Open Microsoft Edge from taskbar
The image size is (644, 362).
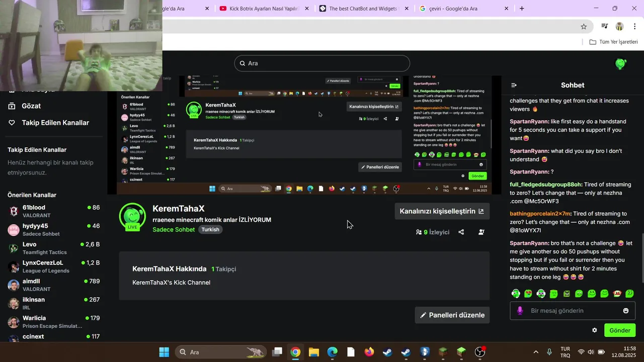333,352
